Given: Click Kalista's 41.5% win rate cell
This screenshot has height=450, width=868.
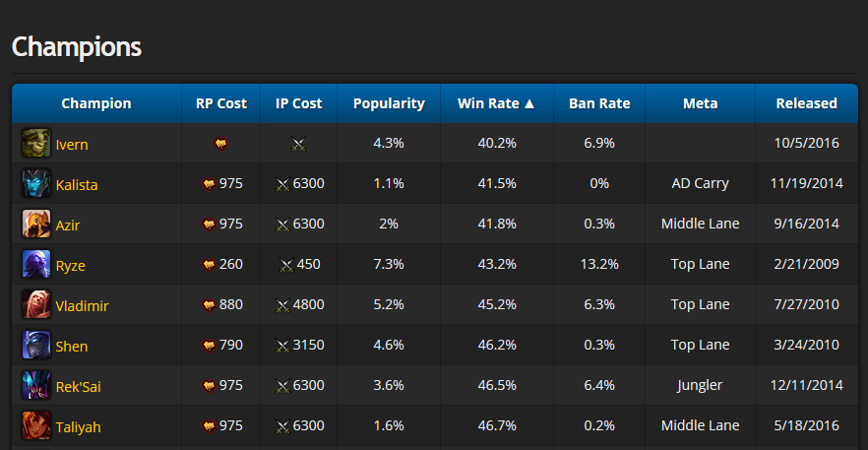Looking at the screenshot, I should [497, 183].
